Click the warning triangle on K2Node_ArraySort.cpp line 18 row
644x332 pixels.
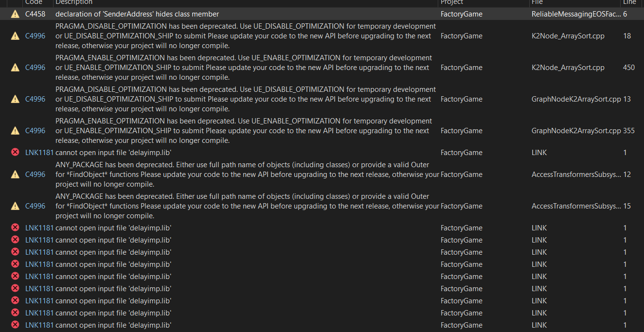[x=15, y=35]
